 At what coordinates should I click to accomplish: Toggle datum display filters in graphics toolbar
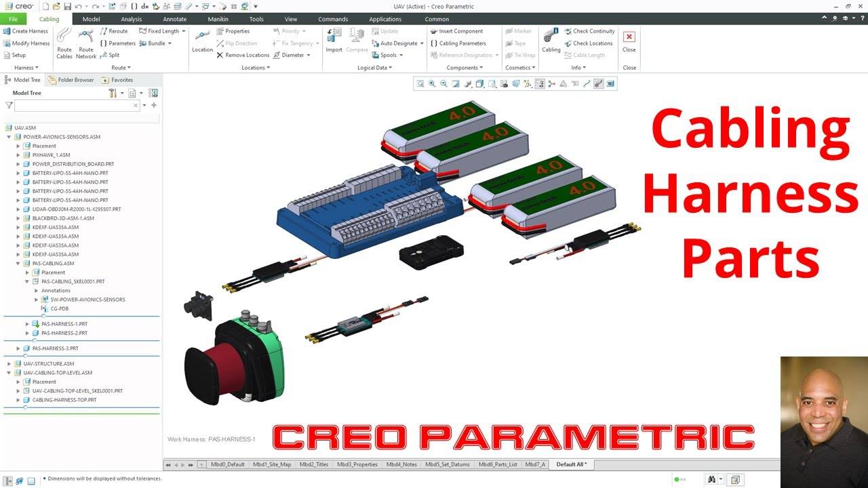[x=528, y=84]
